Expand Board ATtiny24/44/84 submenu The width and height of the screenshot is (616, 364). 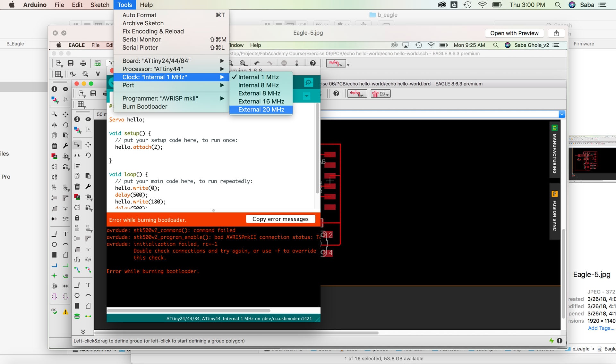click(x=171, y=61)
